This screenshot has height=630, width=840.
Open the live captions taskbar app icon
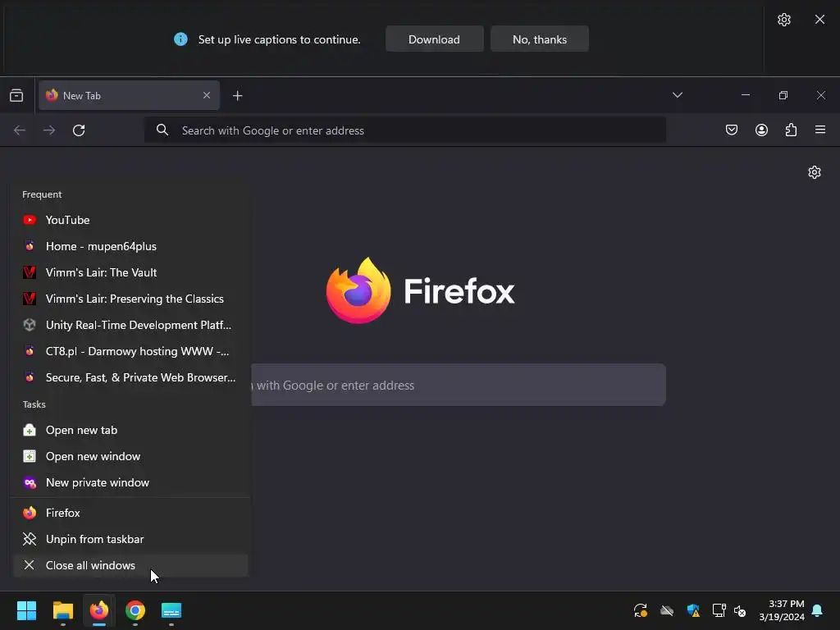pos(171,610)
